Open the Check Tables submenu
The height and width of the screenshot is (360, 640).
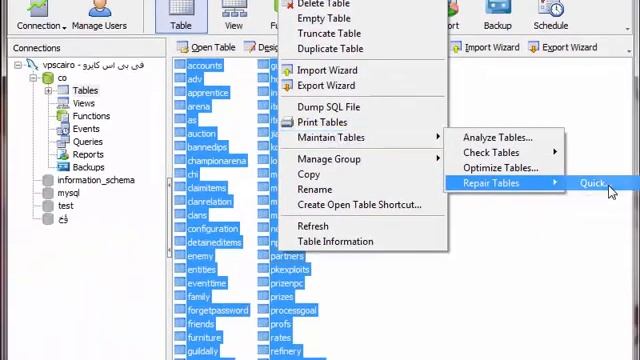coord(504,153)
